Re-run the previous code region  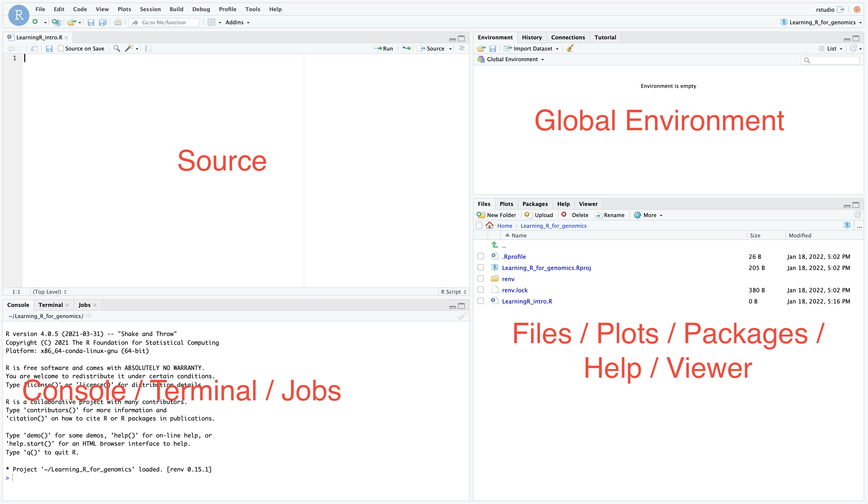[x=405, y=49]
